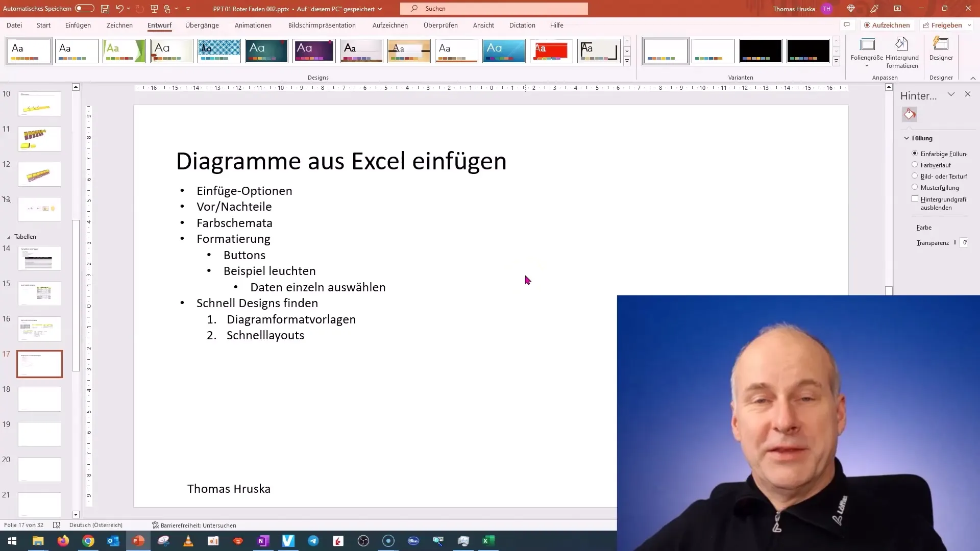
Task: Click the Folienübergänge icon in ribbon
Action: click(x=202, y=25)
